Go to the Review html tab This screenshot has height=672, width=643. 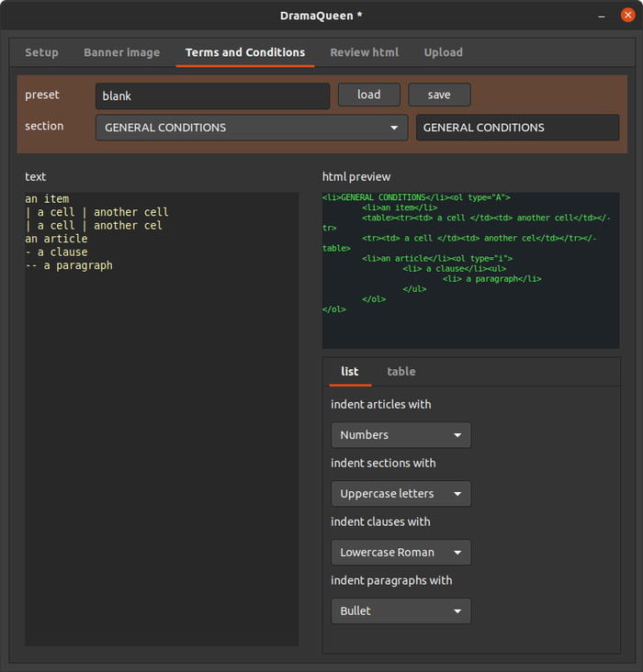tap(364, 52)
